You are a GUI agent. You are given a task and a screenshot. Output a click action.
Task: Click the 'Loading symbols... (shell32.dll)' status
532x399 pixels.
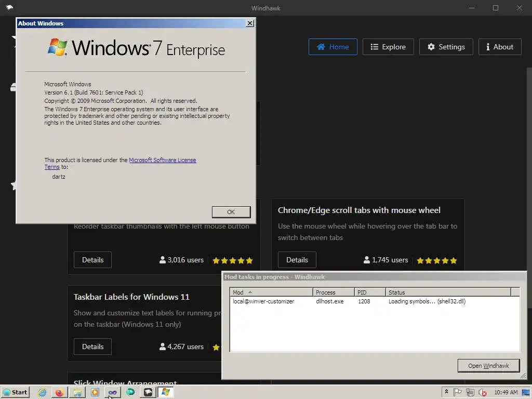(x=427, y=301)
